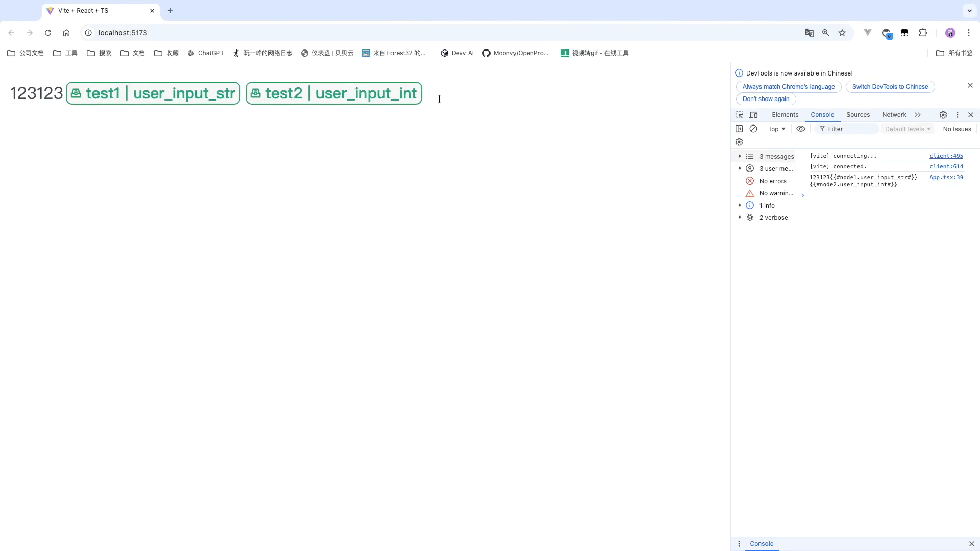Select the inspect element tool

click(739, 115)
